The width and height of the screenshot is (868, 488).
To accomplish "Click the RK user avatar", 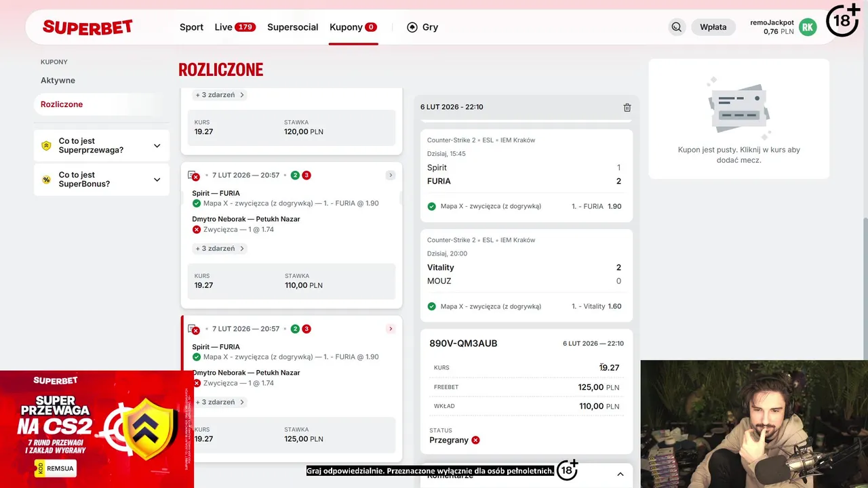I will tap(807, 27).
